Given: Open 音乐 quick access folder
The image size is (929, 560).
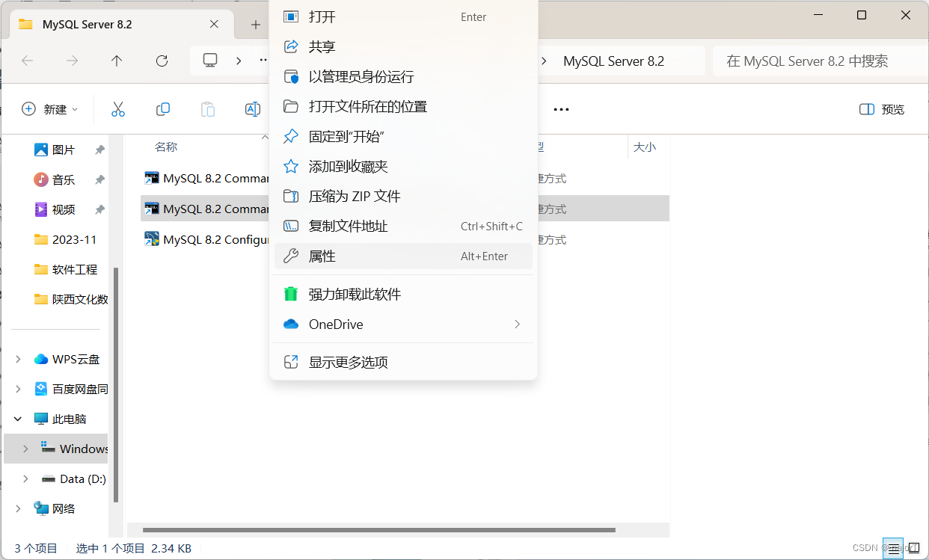Looking at the screenshot, I should 64,179.
